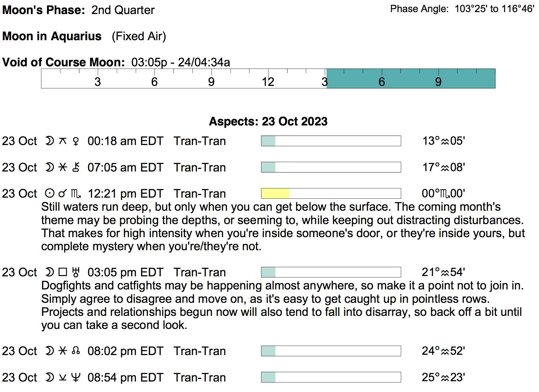Image resolution: width=539 pixels, height=392 pixels.
Task: Click the Scorpio glyph beside 12:21 pm EDT
Action: 76,194
